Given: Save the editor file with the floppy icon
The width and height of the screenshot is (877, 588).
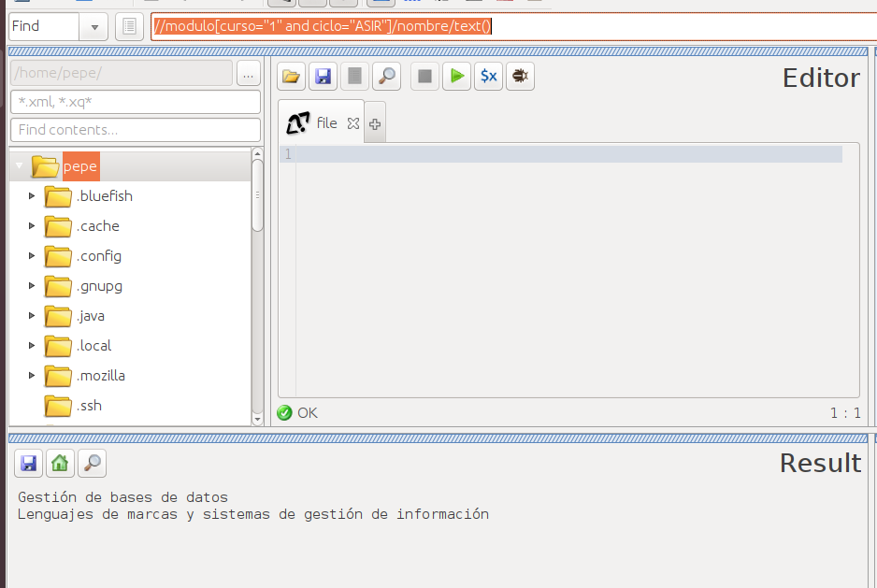Looking at the screenshot, I should (x=323, y=76).
